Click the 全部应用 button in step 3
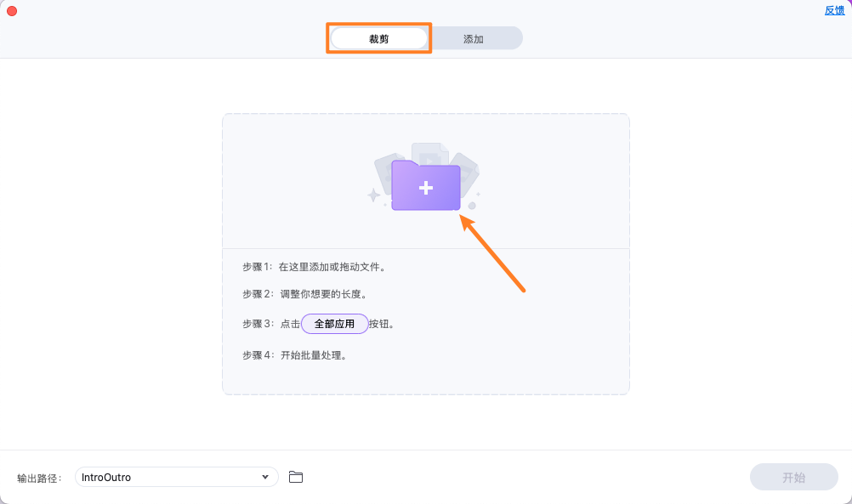This screenshot has width=852, height=504. click(x=334, y=324)
